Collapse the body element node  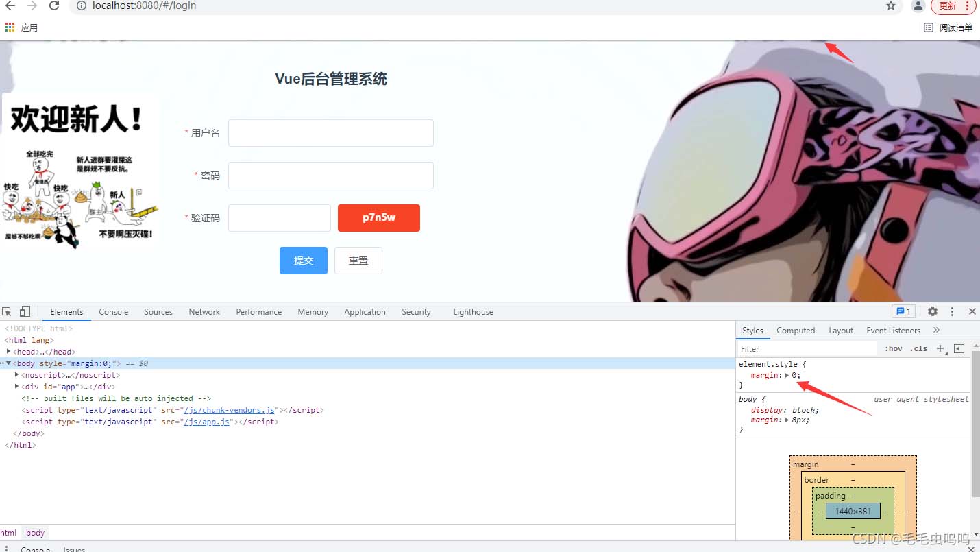[x=9, y=363]
